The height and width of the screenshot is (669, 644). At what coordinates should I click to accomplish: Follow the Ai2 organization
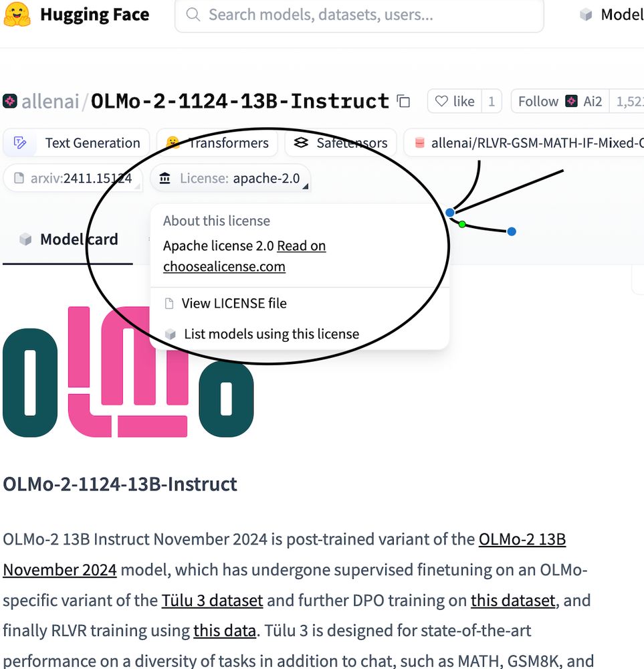pyautogui.click(x=560, y=101)
